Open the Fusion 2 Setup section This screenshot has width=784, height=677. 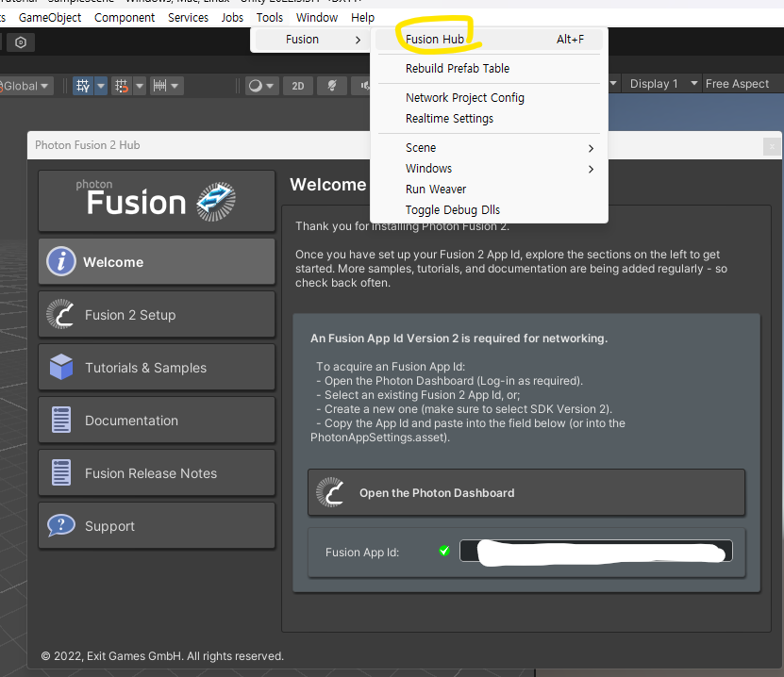click(157, 314)
